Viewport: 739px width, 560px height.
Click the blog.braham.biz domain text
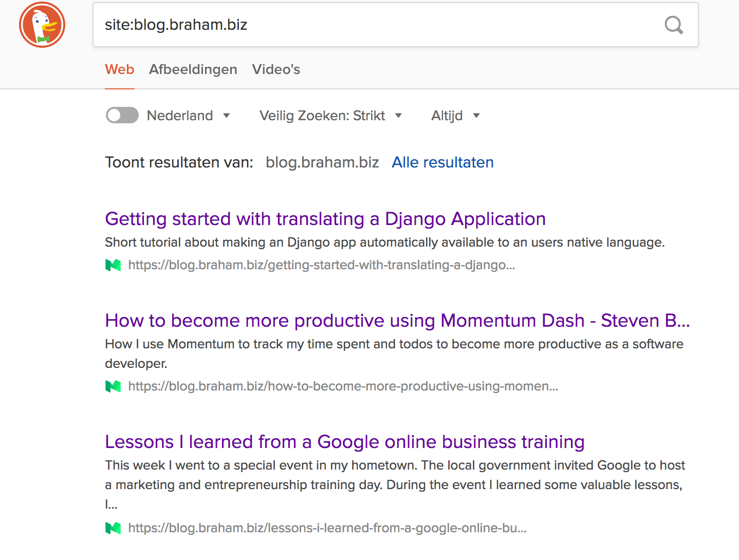point(322,162)
